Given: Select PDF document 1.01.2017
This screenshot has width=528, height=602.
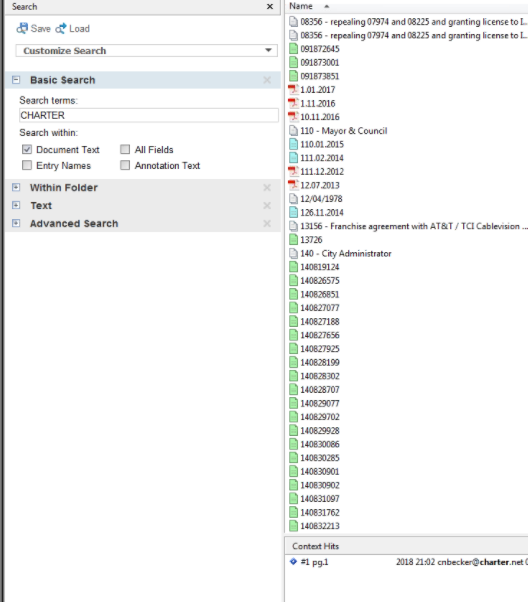Looking at the screenshot, I should 318,90.
